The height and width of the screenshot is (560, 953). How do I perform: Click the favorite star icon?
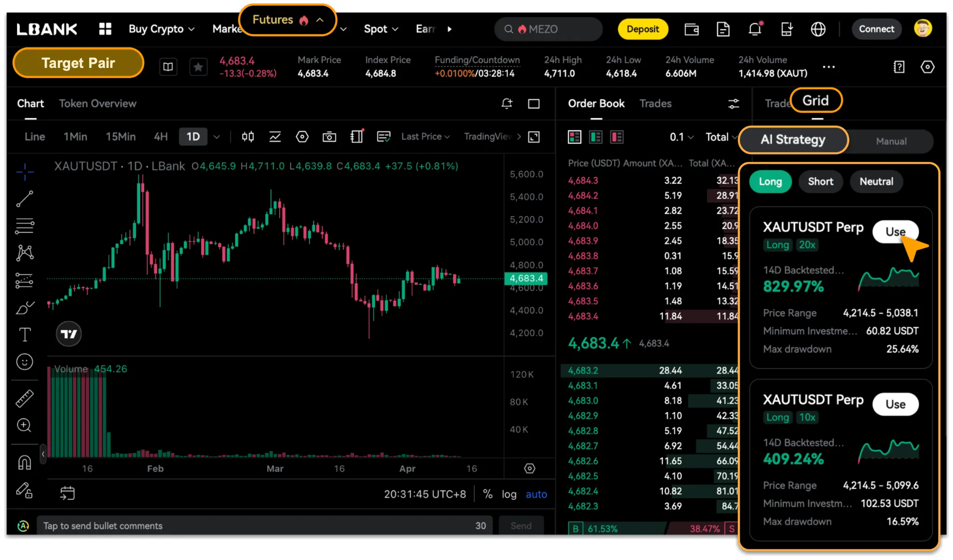coord(198,67)
